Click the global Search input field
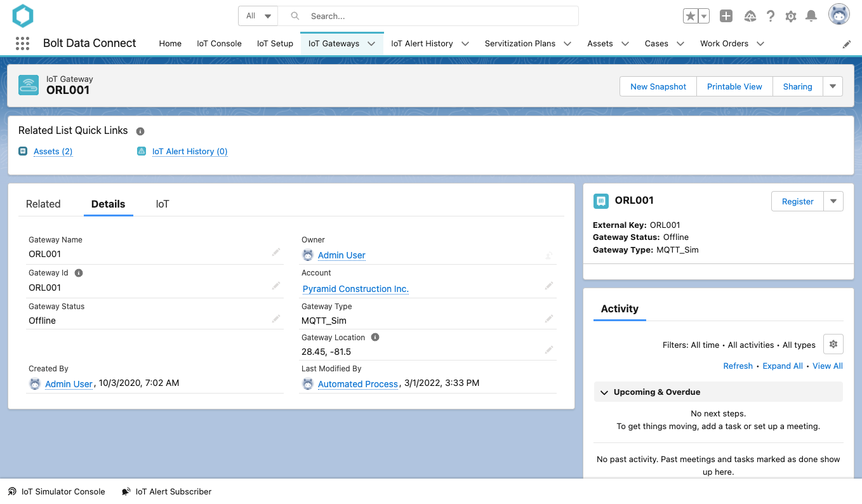The height and width of the screenshot is (504, 862). coord(428,16)
